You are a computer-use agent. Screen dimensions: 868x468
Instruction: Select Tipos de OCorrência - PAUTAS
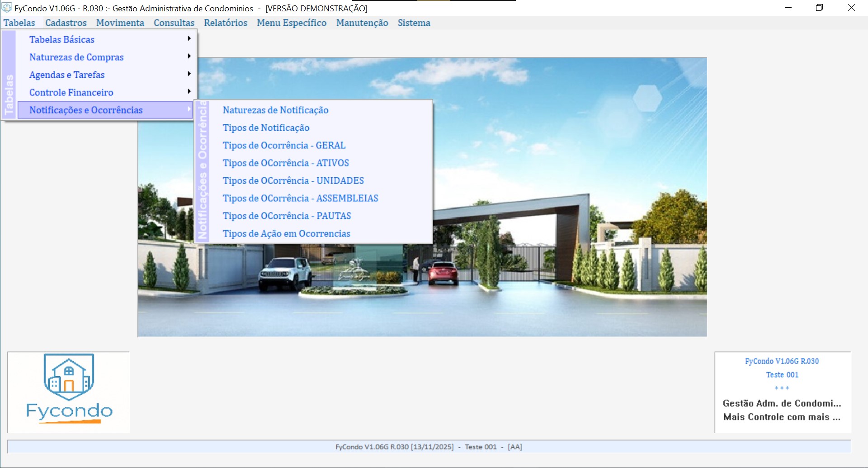point(287,216)
